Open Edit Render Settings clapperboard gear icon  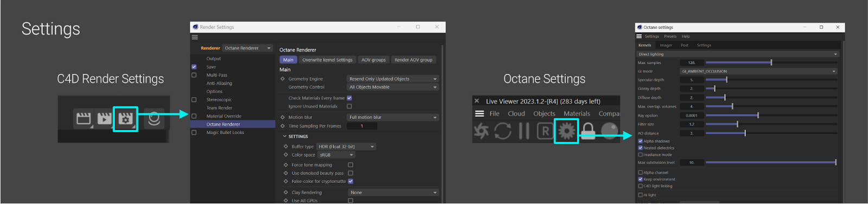pyautogui.click(x=125, y=119)
